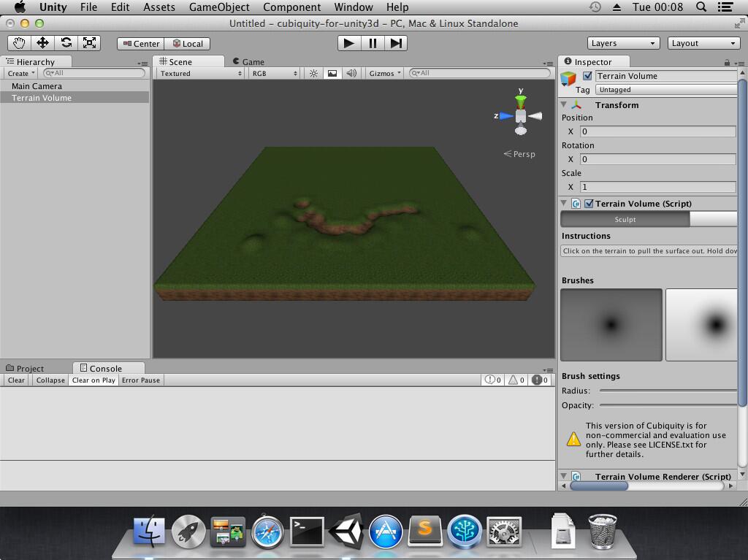Collapse the Transform component
The width and height of the screenshot is (748, 560).
tap(564, 104)
